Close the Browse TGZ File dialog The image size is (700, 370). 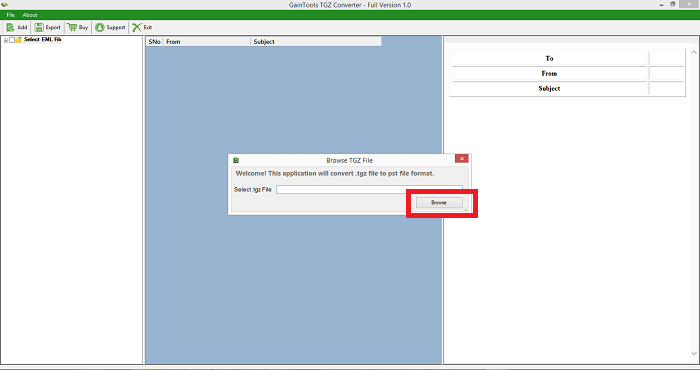(x=462, y=158)
